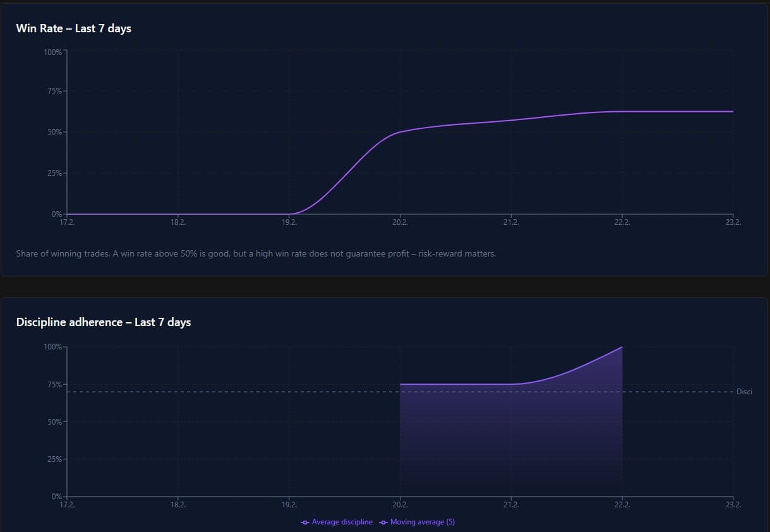Select the 20.2. date on Win Rate axis

pyautogui.click(x=400, y=222)
